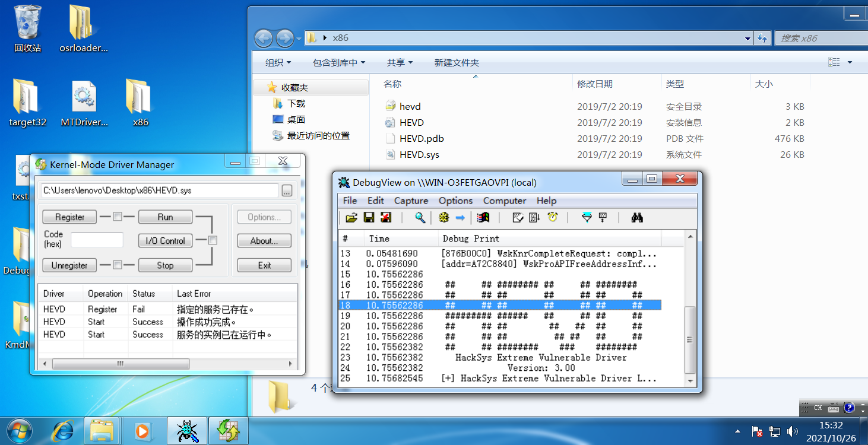
Task: Select the MTDriver file desktop icon
Action: (84, 103)
